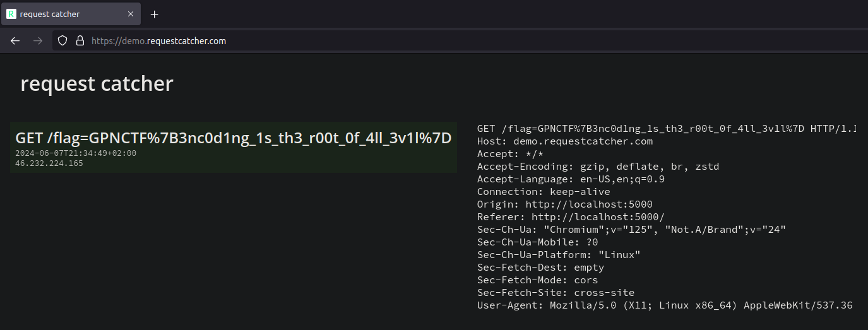Open the tracking protection shield icon

[x=62, y=40]
